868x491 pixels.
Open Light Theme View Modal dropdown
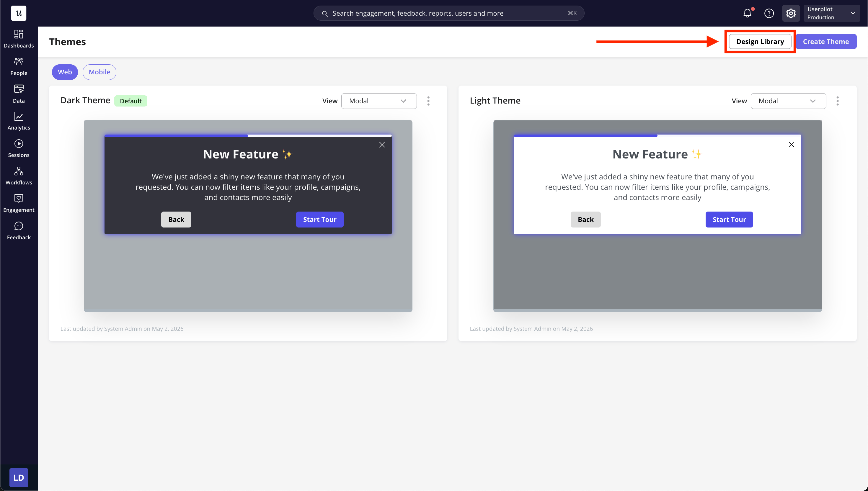pos(788,101)
